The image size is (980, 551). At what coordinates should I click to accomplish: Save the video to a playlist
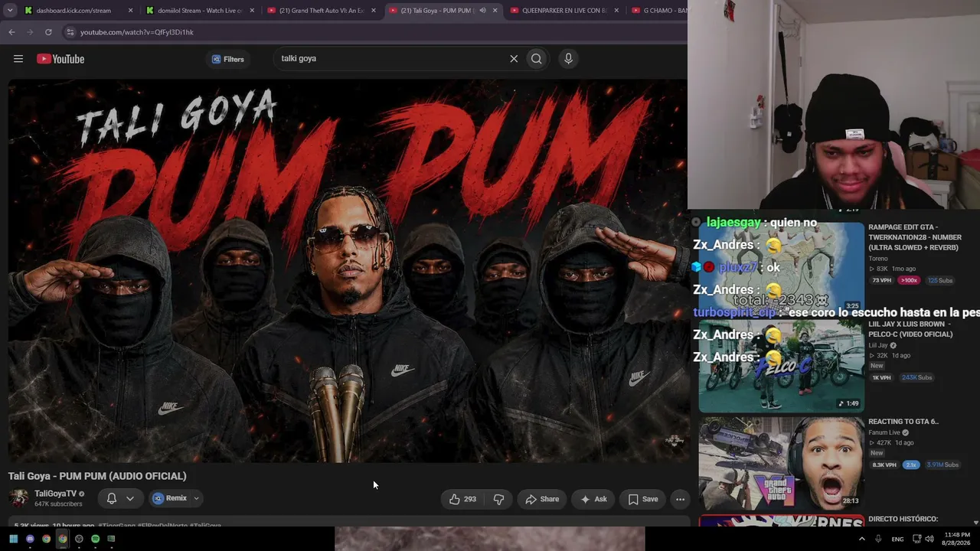coord(642,499)
